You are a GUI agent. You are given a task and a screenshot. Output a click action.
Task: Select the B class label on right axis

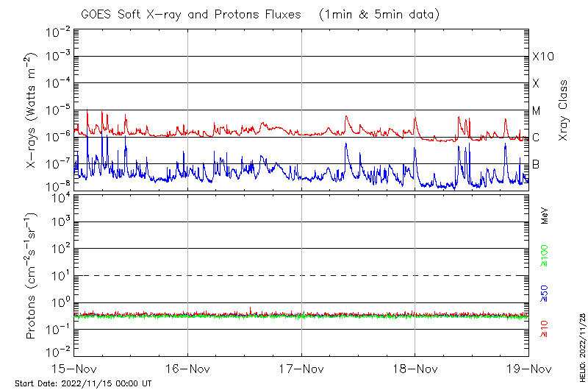coord(536,164)
